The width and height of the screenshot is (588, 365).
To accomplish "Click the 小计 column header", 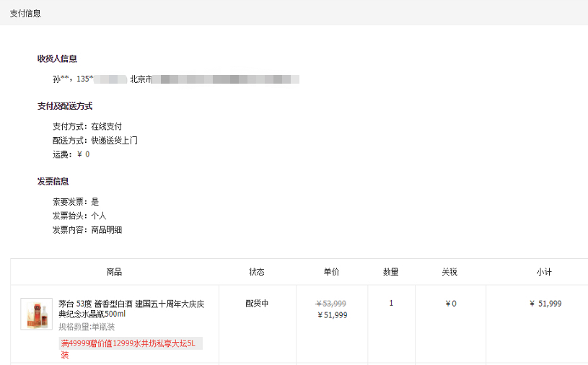I will (544, 272).
